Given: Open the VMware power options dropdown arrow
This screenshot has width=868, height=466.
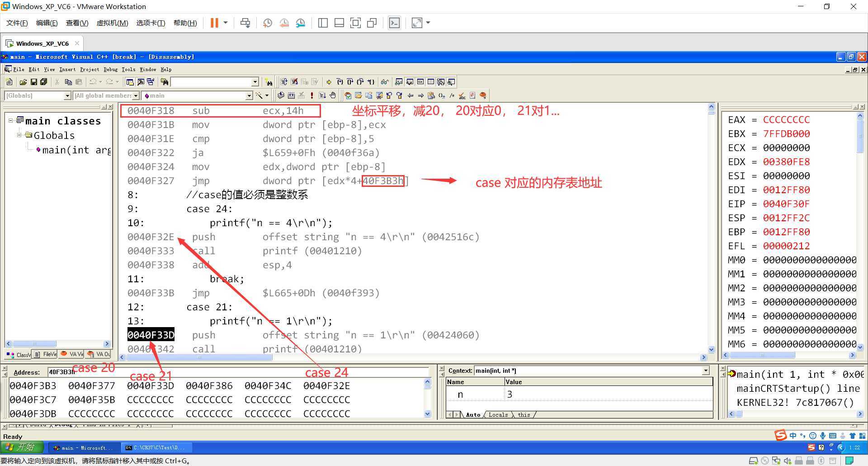Looking at the screenshot, I should [225, 23].
